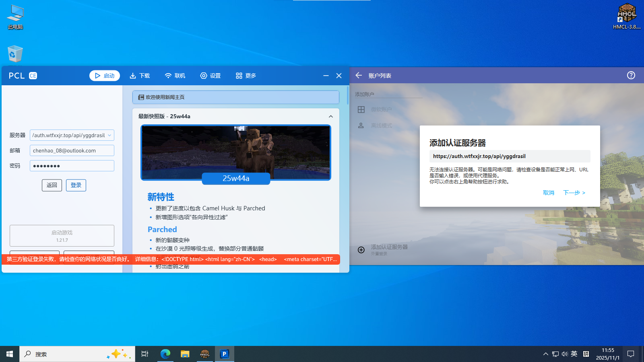This screenshot has height=362, width=644.
Task: Click the plus icon to add authentication server
Action: [x=361, y=250]
